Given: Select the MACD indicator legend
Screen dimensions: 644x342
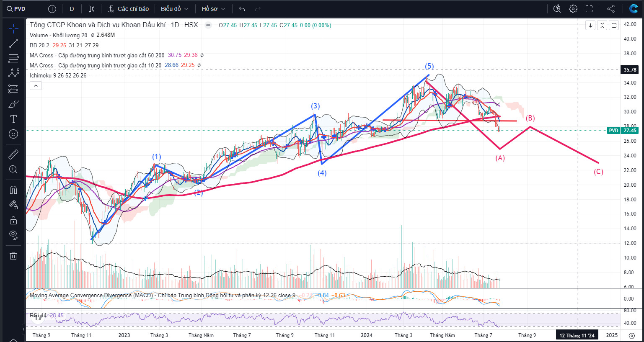Looking at the screenshot, I should 162,296.
